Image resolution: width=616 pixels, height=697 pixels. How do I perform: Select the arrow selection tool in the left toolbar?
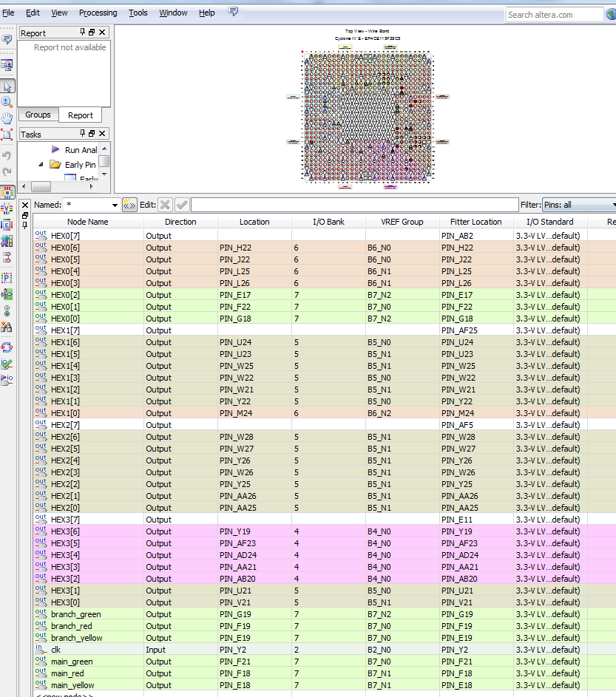(8, 87)
